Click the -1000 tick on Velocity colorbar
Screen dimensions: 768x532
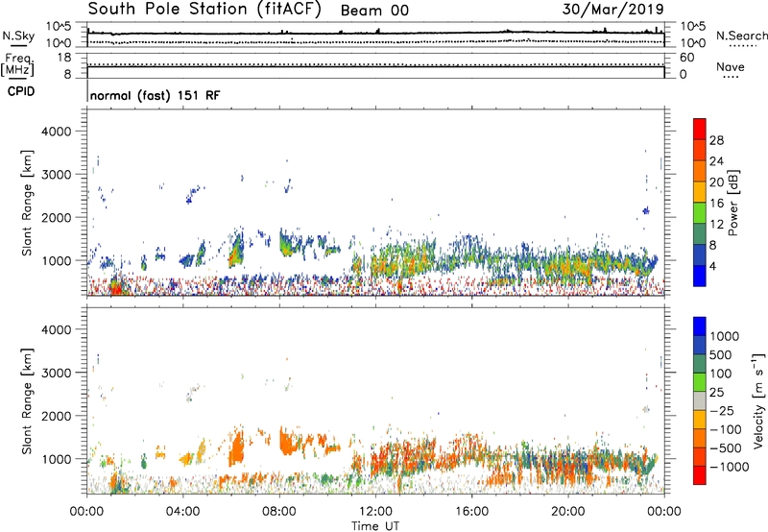click(729, 467)
